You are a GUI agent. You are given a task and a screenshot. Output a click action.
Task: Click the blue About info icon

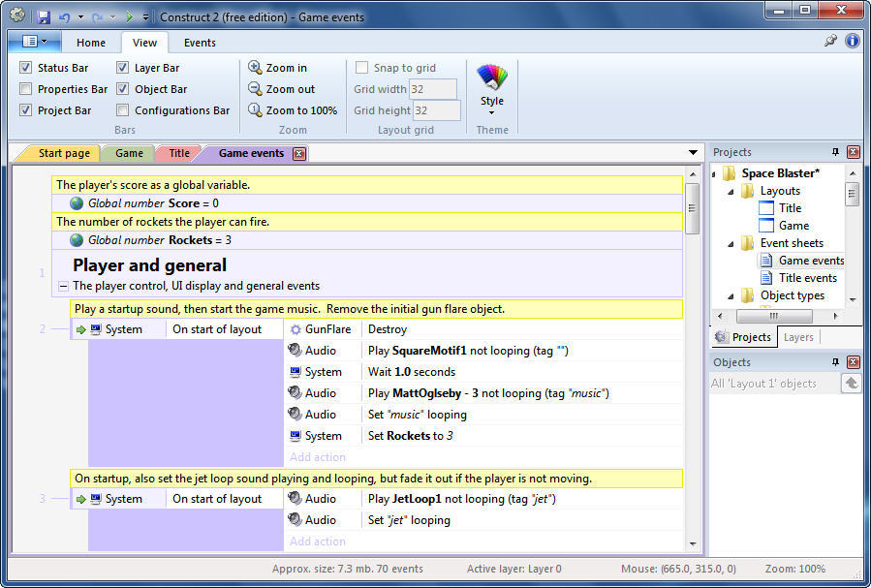pyautogui.click(x=853, y=41)
